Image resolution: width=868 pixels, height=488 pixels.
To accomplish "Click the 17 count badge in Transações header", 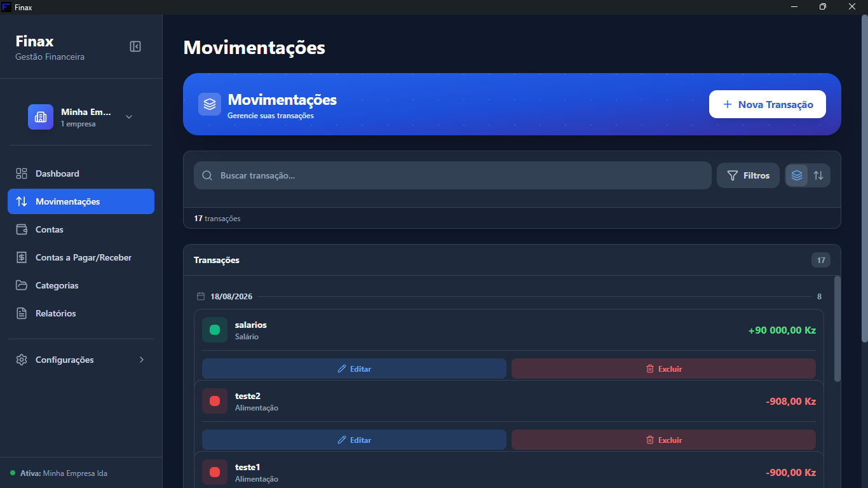I will coord(821,260).
